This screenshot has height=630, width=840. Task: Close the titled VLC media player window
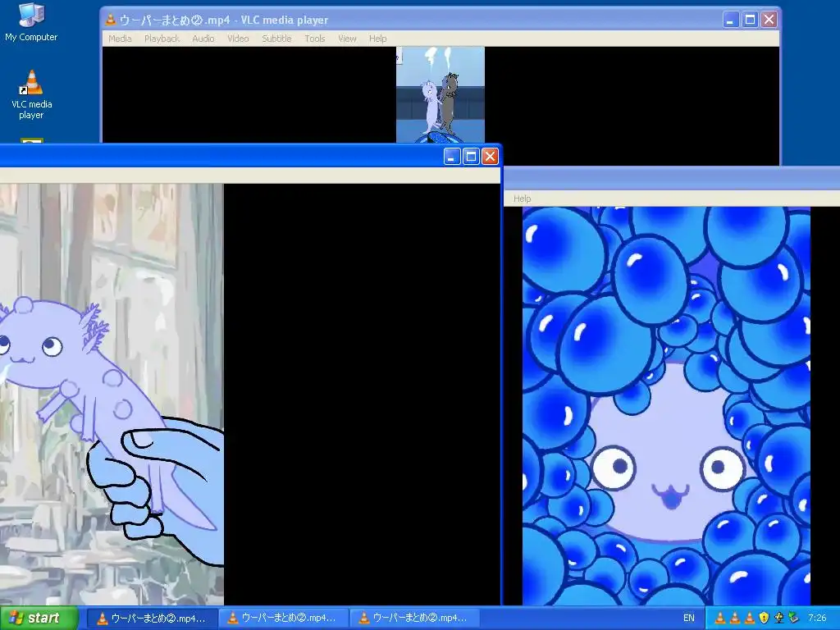coord(769,20)
